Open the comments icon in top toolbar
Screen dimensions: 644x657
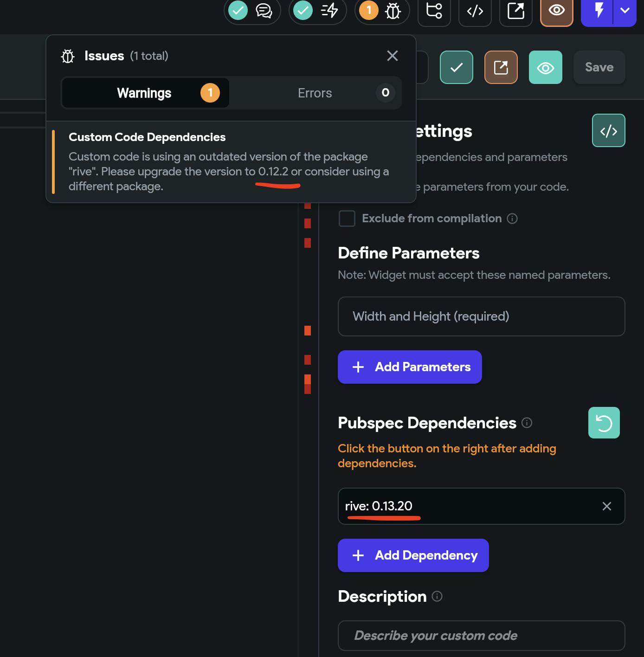tap(264, 10)
